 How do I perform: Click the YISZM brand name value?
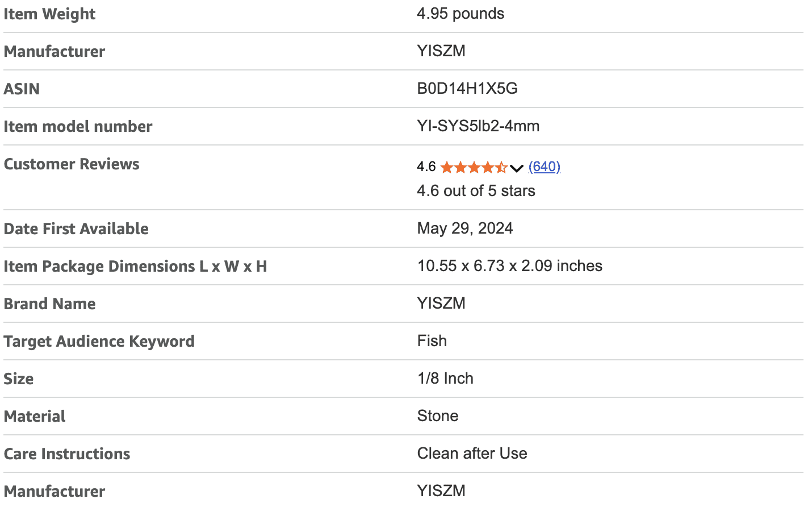pyautogui.click(x=441, y=304)
